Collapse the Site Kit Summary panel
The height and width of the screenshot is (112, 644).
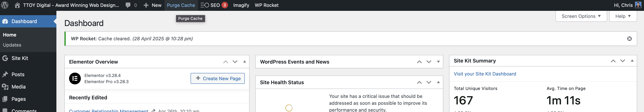click(x=632, y=61)
